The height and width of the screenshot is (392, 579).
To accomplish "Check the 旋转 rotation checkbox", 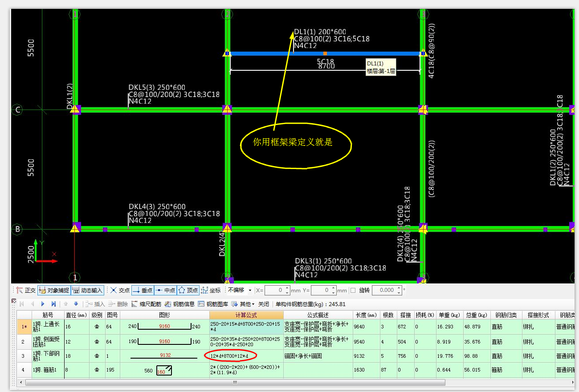I will 353,290.
